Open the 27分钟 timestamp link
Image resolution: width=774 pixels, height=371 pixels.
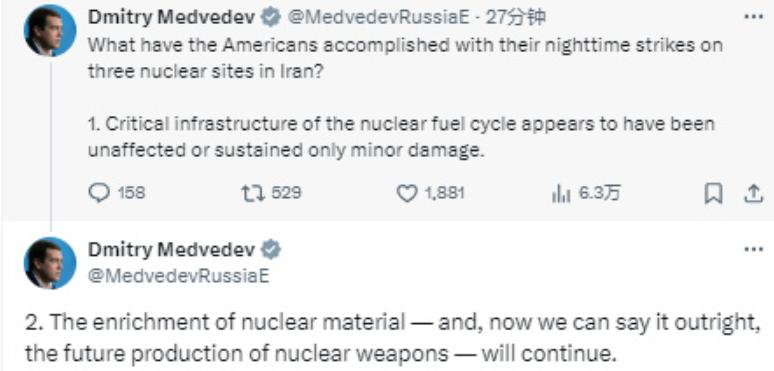click(x=516, y=18)
